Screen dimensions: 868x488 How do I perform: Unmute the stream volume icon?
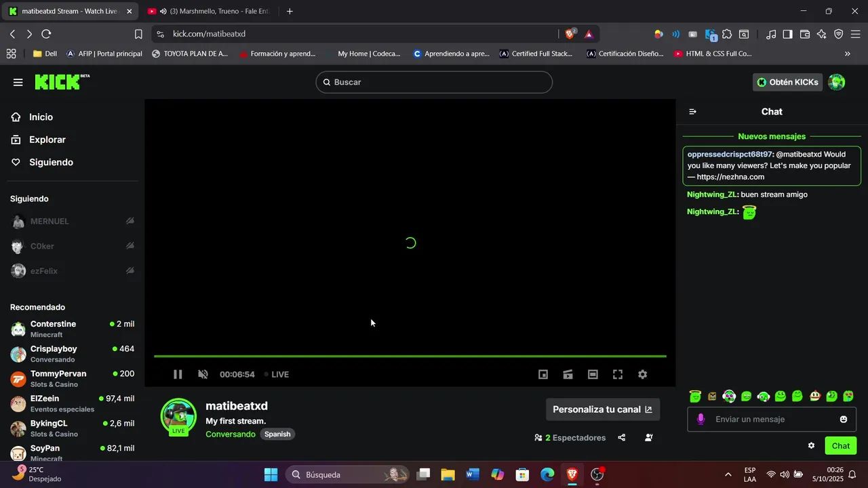tap(203, 374)
